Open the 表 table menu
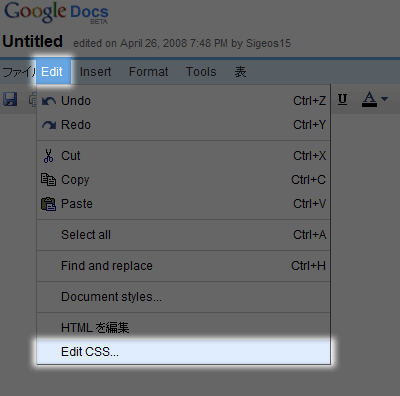This screenshot has width=400, height=396. [x=240, y=72]
